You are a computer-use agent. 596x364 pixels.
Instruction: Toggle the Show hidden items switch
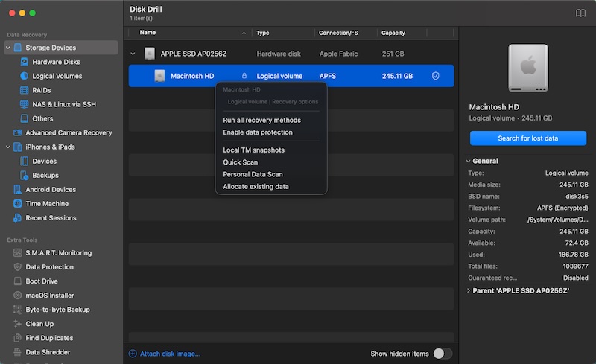click(x=443, y=354)
